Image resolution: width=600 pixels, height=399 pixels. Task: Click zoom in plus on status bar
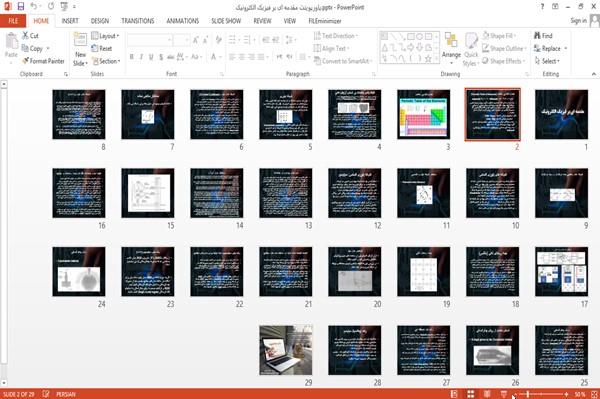pos(567,394)
